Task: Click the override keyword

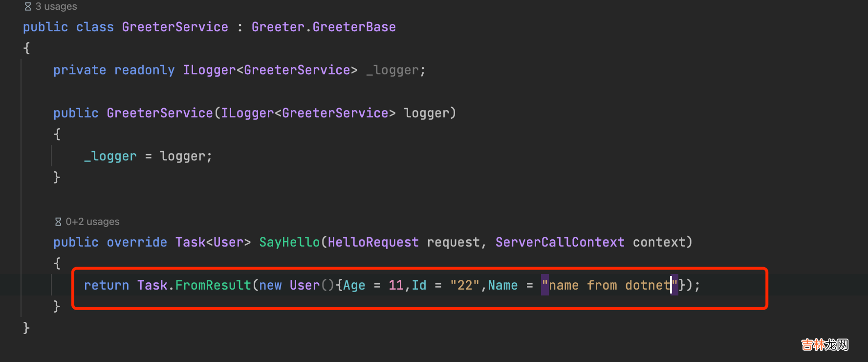Action: (x=137, y=242)
